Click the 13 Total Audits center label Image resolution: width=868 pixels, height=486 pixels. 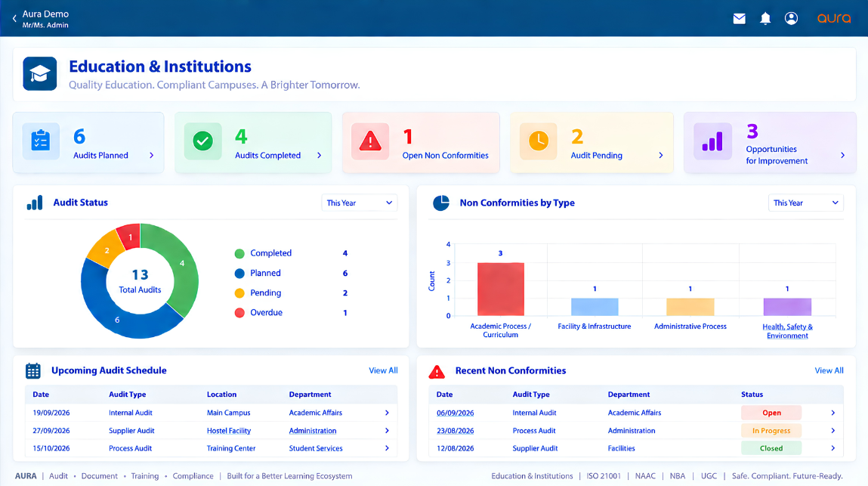pos(140,281)
